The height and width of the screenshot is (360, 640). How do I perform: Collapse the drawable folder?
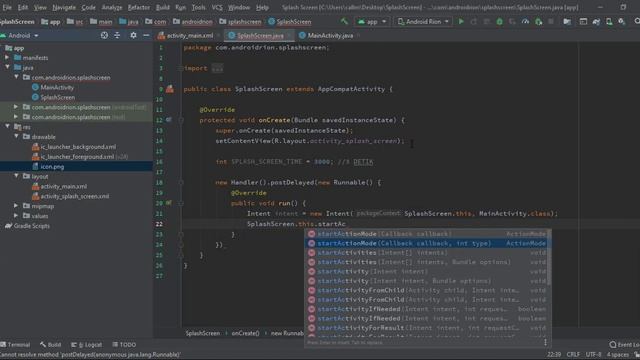coord(16,136)
